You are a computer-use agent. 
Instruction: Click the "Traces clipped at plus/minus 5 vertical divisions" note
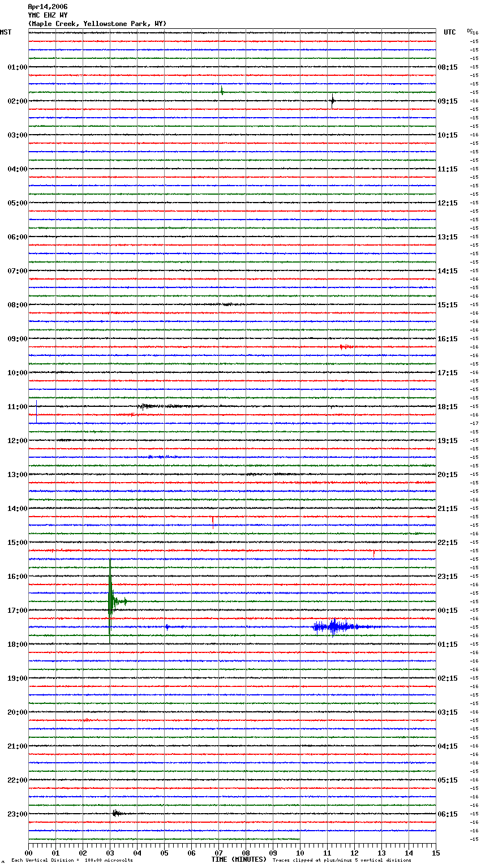tap(342, 860)
